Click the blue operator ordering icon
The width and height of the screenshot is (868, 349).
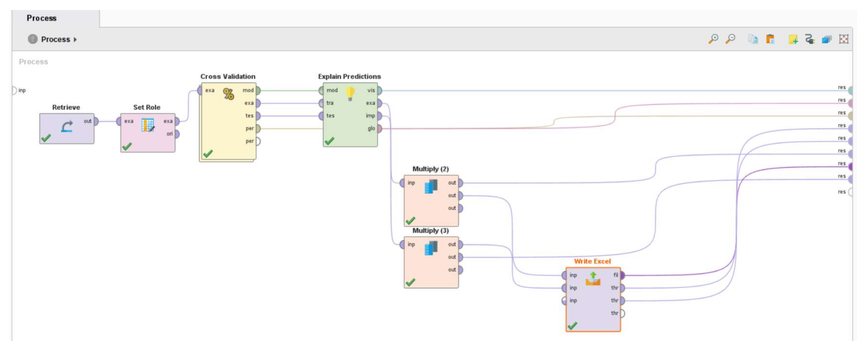pos(827,39)
